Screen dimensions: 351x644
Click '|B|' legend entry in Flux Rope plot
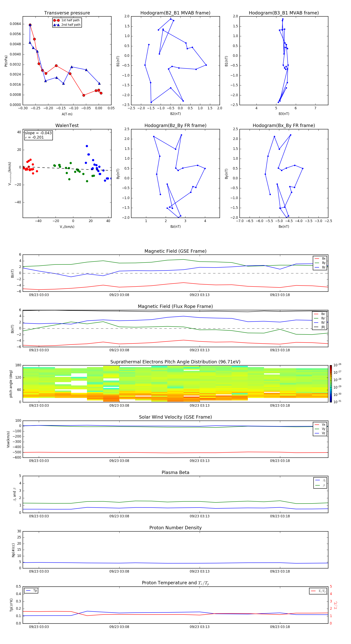point(320,327)
